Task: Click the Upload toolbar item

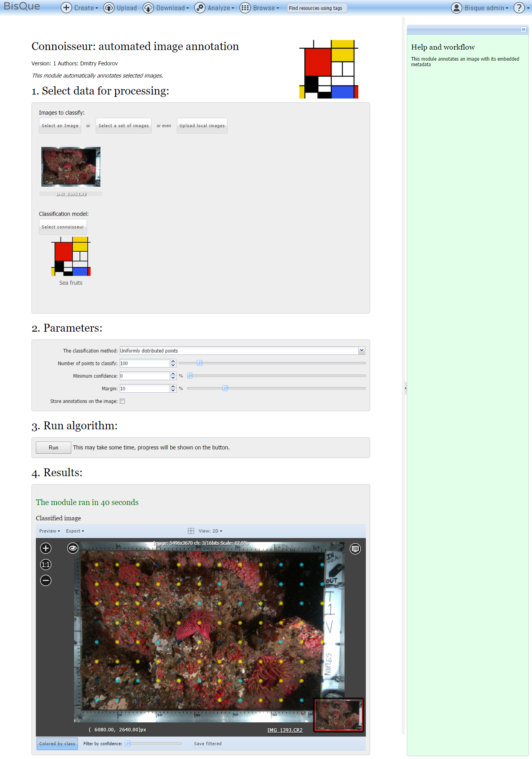Action: point(120,8)
